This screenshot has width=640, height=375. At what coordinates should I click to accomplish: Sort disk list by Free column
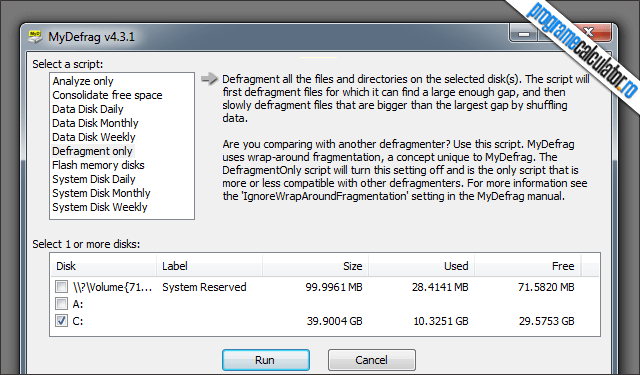[528, 266]
